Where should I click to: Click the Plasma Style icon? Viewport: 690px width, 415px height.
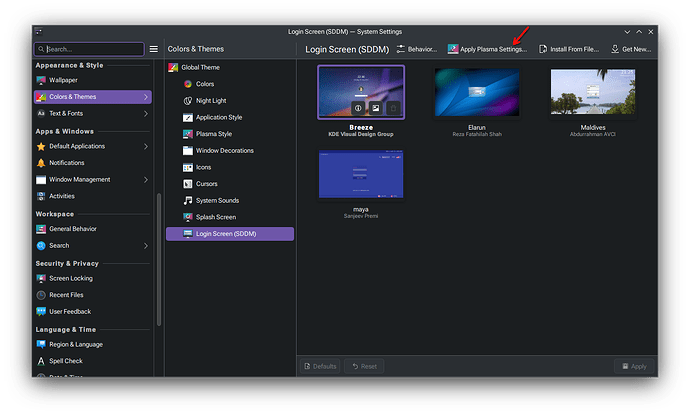[x=188, y=134]
